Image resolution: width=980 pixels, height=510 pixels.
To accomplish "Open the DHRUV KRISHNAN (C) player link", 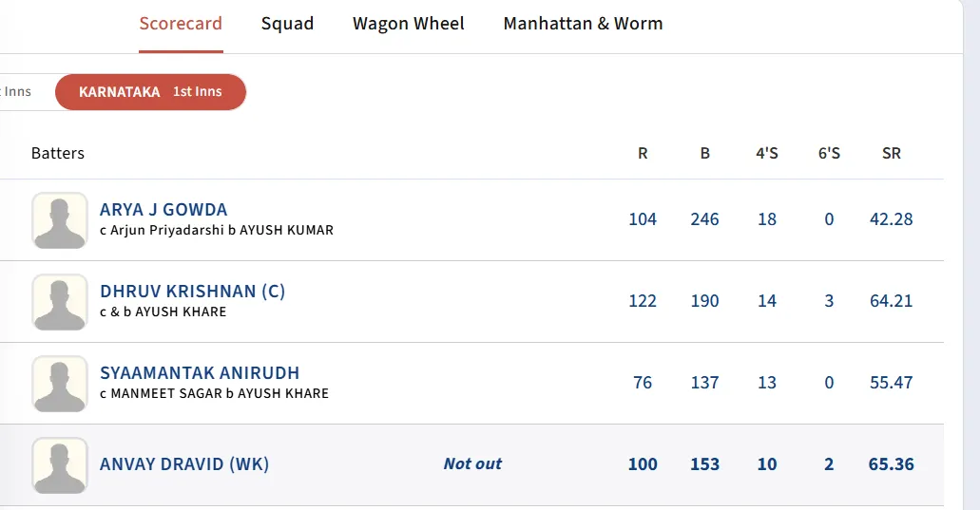I will point(193,292).
